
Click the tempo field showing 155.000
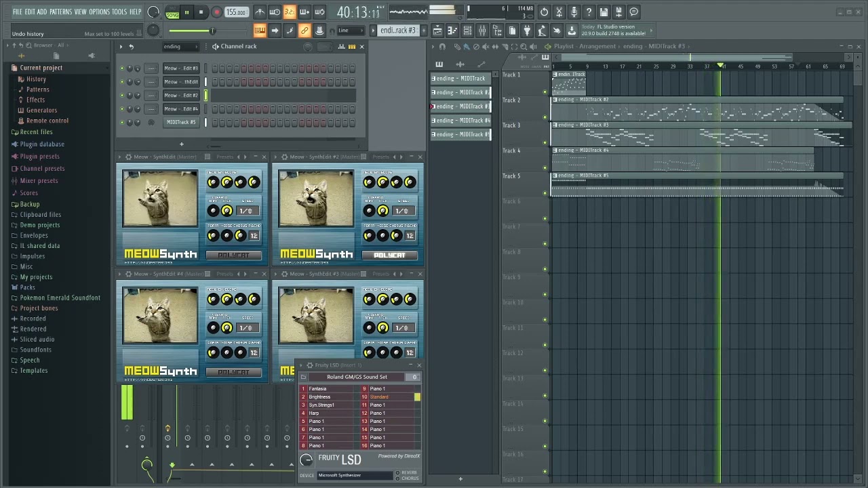236,12
